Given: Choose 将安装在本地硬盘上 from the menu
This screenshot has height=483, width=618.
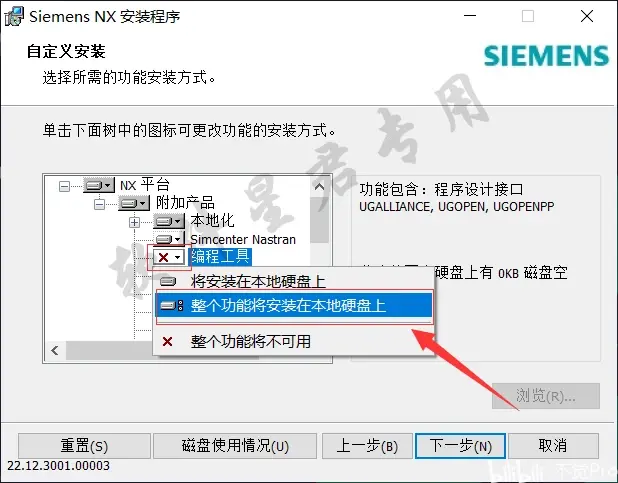Looking at the screenshot, I should click(294, 282).
